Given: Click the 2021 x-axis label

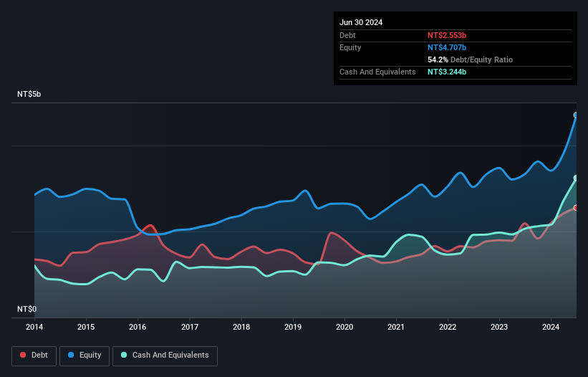Looking at the screenshot, I should tap(396, 327).
